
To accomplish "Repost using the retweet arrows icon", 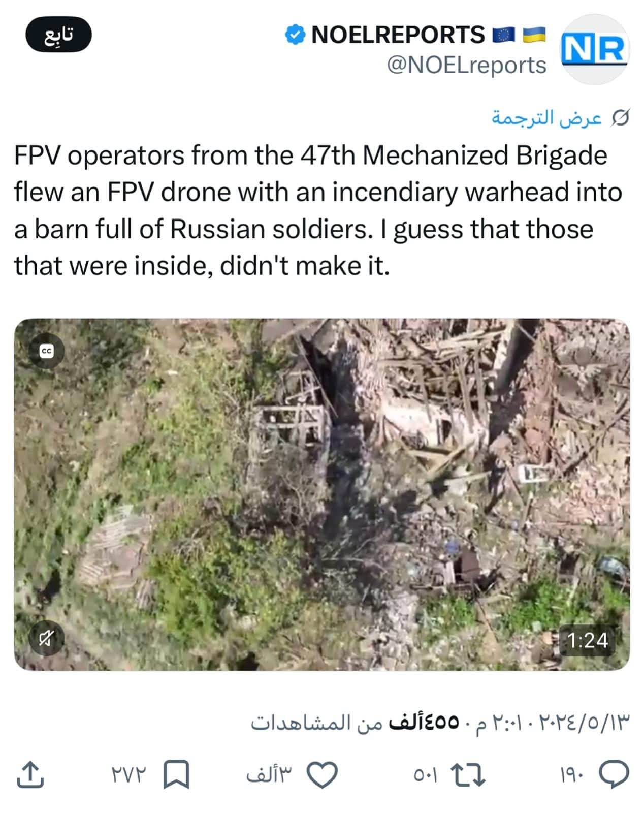I will pos(469,775).
